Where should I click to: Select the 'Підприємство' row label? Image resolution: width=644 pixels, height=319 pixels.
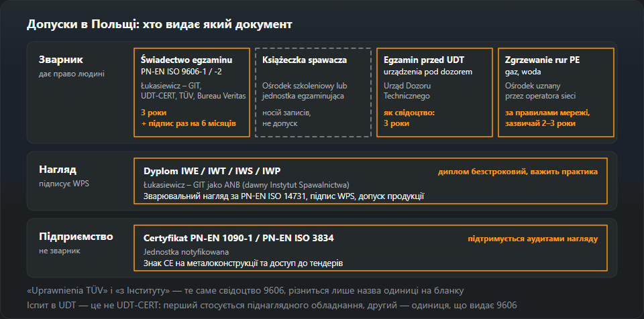point(76,237)
